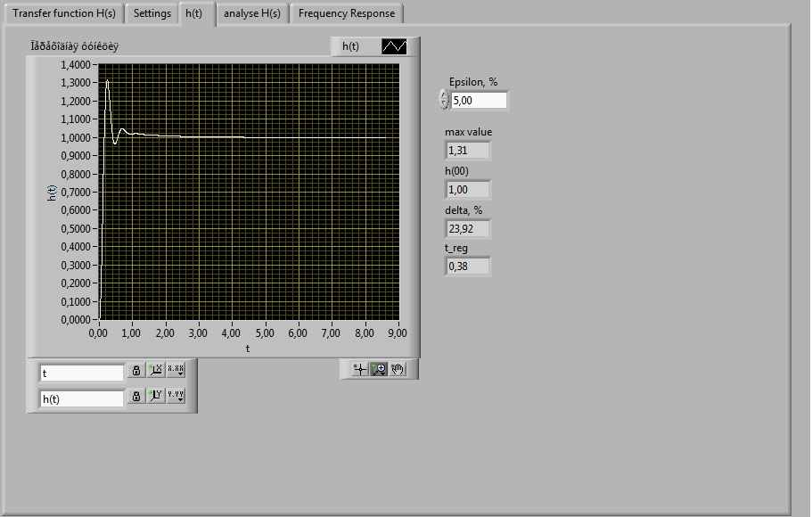Toggle the h(t) axis scale lock
Image resolution: width=812 pixels, height=517 pixels.
tap(136, 397)
